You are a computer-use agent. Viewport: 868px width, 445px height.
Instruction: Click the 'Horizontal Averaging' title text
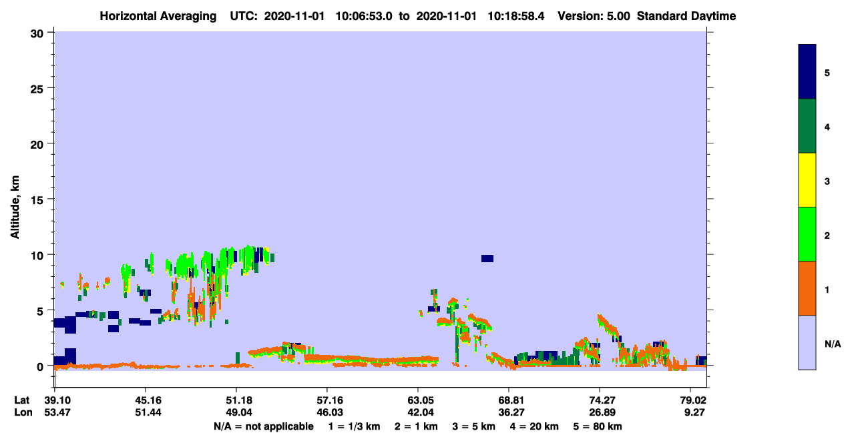pos(157,16)
